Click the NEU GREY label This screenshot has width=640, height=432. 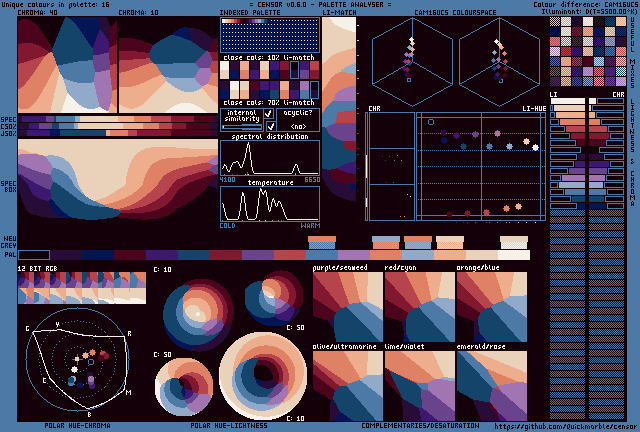10,242
